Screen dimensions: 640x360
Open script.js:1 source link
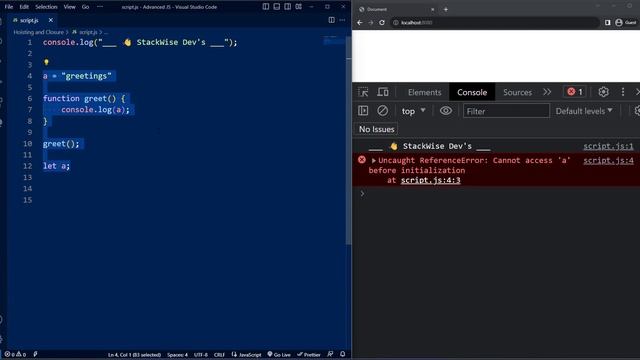point(608,146)
